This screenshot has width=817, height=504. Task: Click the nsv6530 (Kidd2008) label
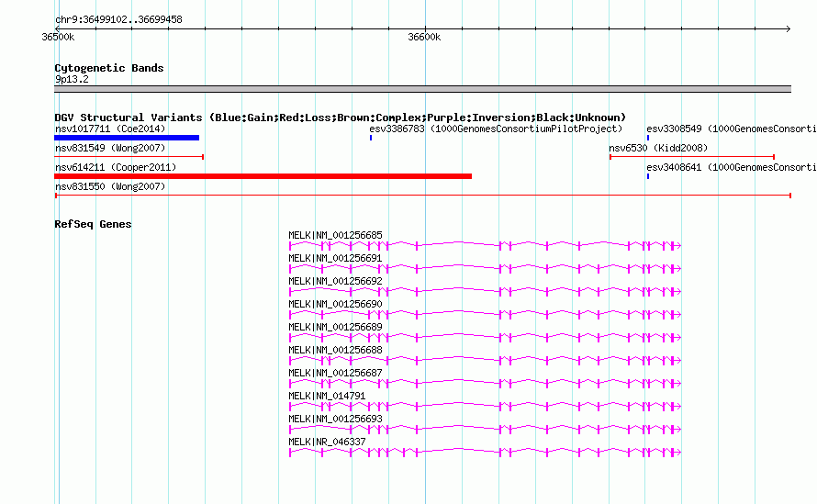pyautogui.click(x=658, y=148)
